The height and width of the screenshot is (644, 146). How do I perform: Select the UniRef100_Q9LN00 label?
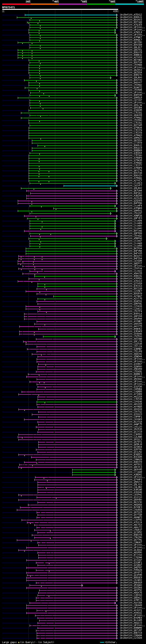point(131,78)
